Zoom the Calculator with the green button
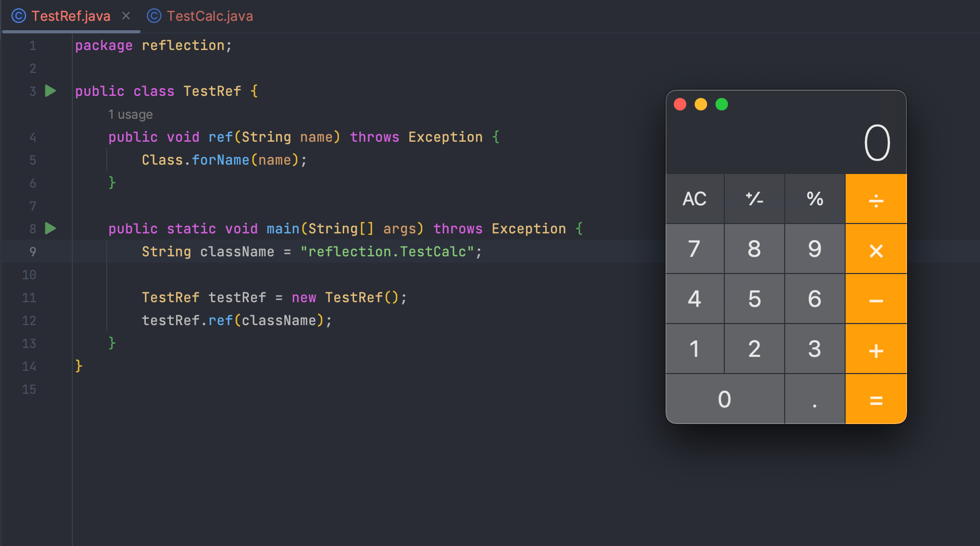 click(722, 104)
